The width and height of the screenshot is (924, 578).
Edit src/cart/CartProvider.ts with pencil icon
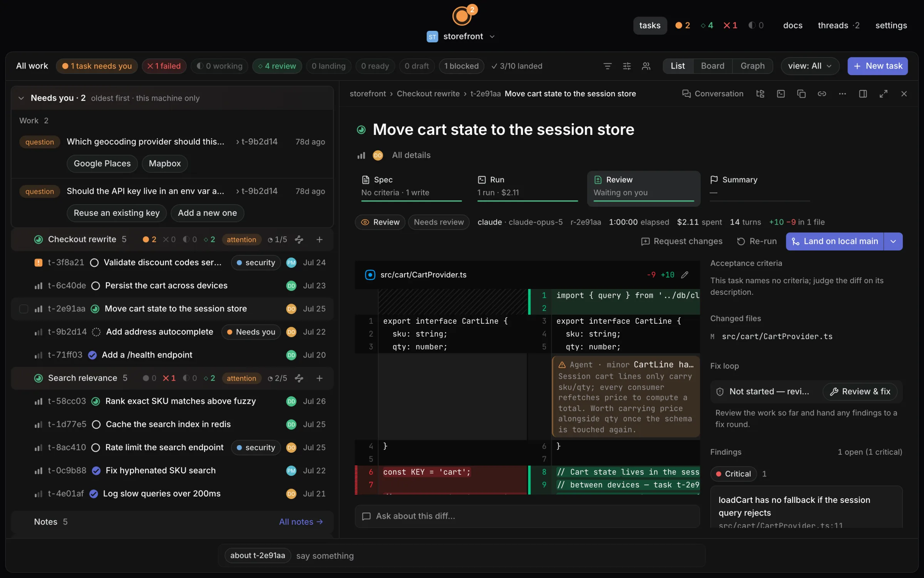tap(684, 275)
